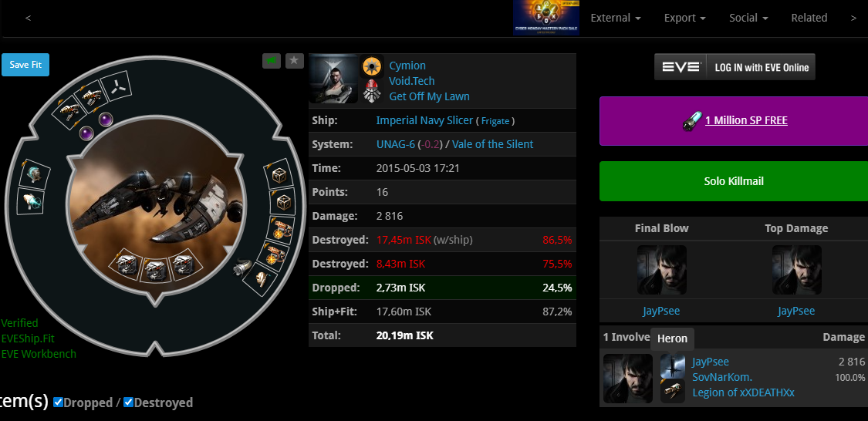The image size is (868, 421).
Task: Click the Save Fit button
Action: coord(25,65)
